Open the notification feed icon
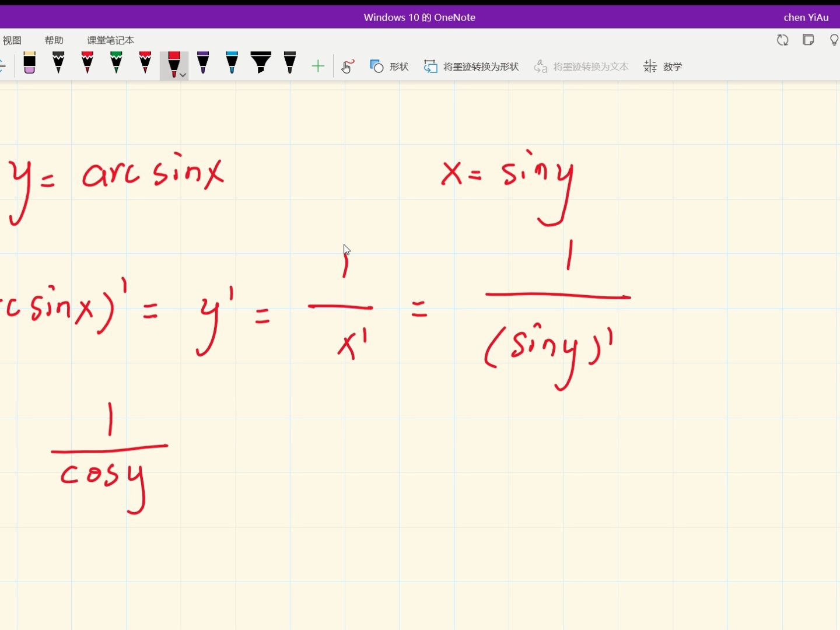Viewport: 840px width, 630px height. pyautogui.click(x=808, y=40)
